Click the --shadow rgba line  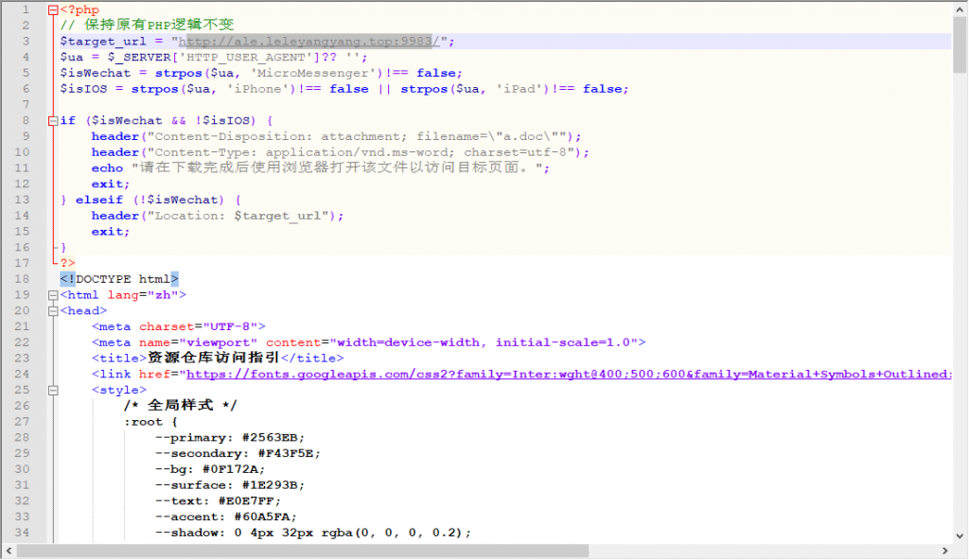(312, 533)
